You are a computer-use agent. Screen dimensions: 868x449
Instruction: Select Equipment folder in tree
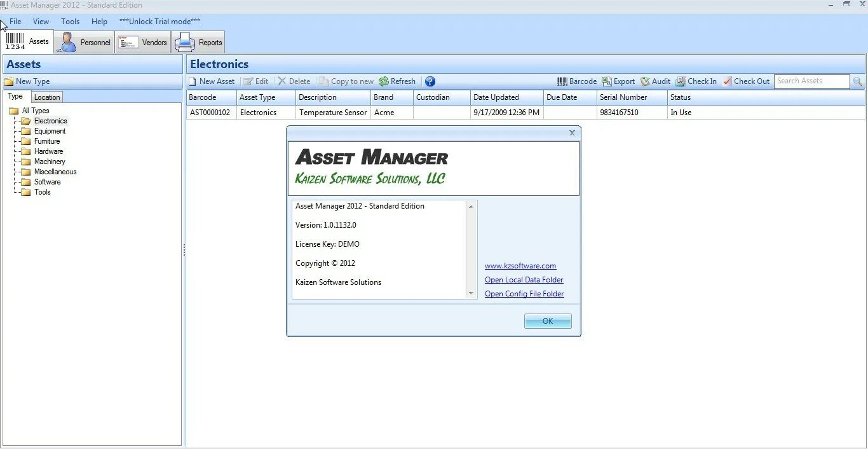pos(50,131)
